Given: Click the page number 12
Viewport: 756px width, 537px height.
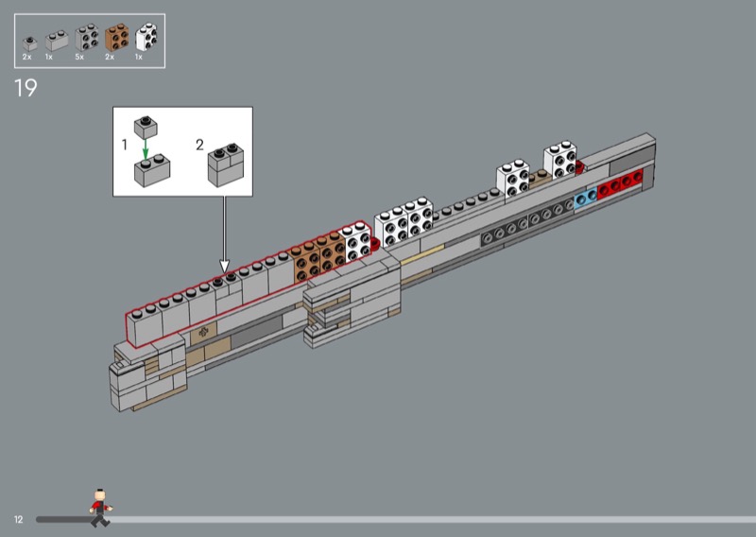Looking at the screenshot, I should pyautogui.click(x=18, y=520).
